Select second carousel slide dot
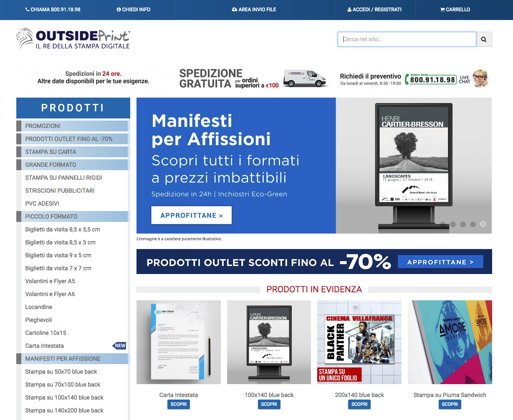This screenshot has height=420, width=513. (453, 224)
